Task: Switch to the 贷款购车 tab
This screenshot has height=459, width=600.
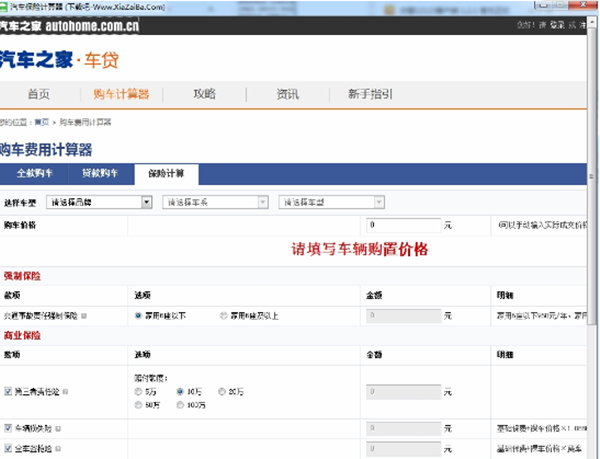Action: 101,174
